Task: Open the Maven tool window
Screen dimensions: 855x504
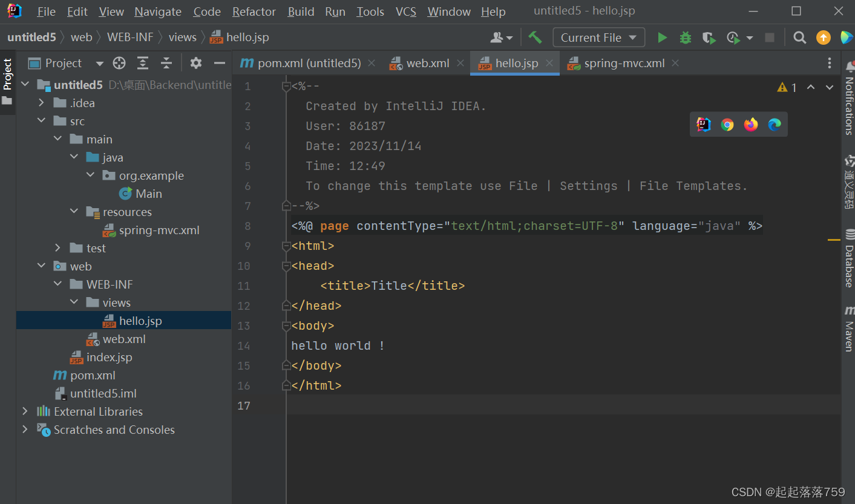Action: coord(848,328)
